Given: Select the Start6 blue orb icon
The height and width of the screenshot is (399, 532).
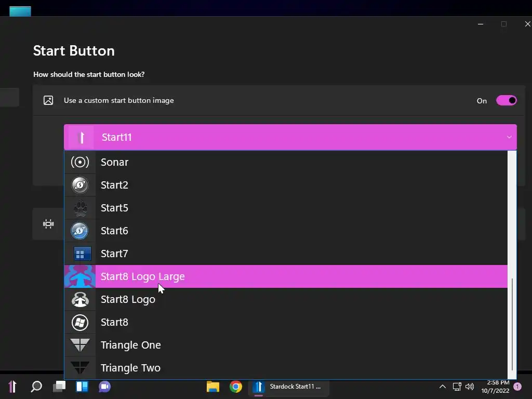Looking at the screenshot, I should click(x=80, y=231).
